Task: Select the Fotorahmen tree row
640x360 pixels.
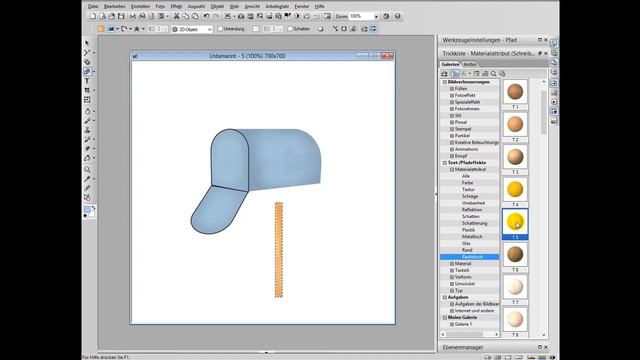Action: (x=469, y=109)
